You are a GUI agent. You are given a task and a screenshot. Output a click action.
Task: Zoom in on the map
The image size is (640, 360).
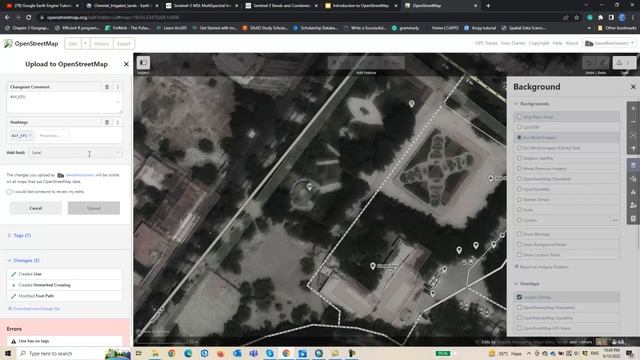(x=633, y=109)
